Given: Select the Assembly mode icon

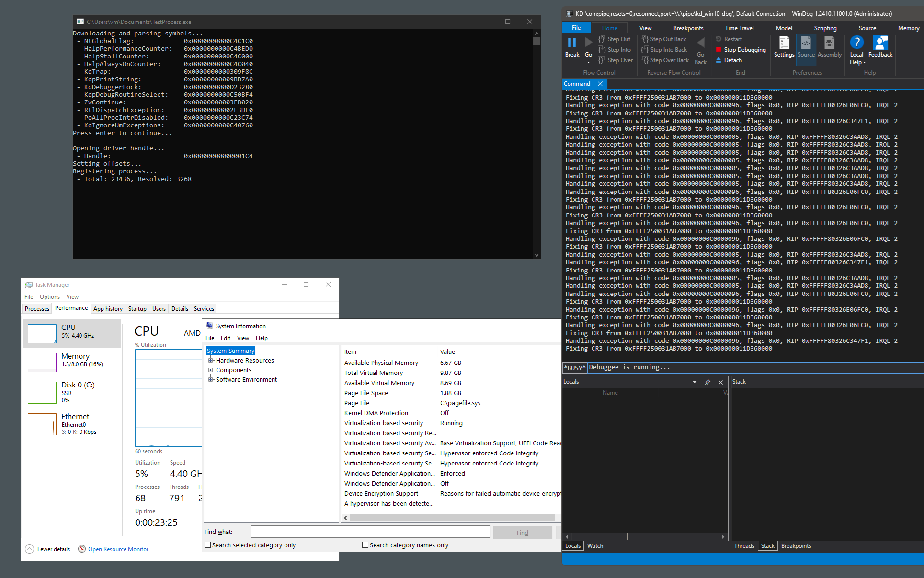Looking at the screenshot, I should (829, 44).
